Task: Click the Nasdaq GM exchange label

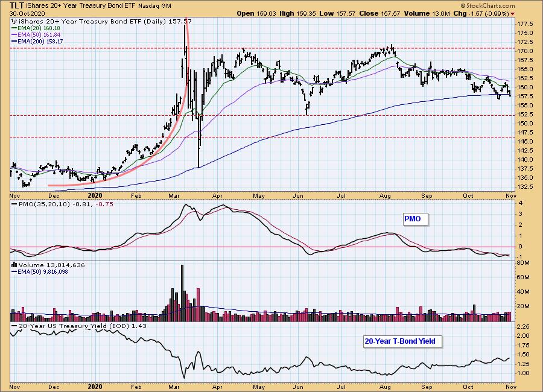Action: point(154,6)
